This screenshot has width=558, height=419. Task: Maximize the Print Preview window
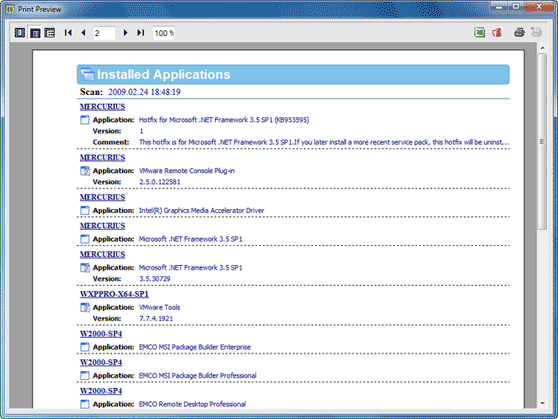pyautogui.click(x=516, y=6)
